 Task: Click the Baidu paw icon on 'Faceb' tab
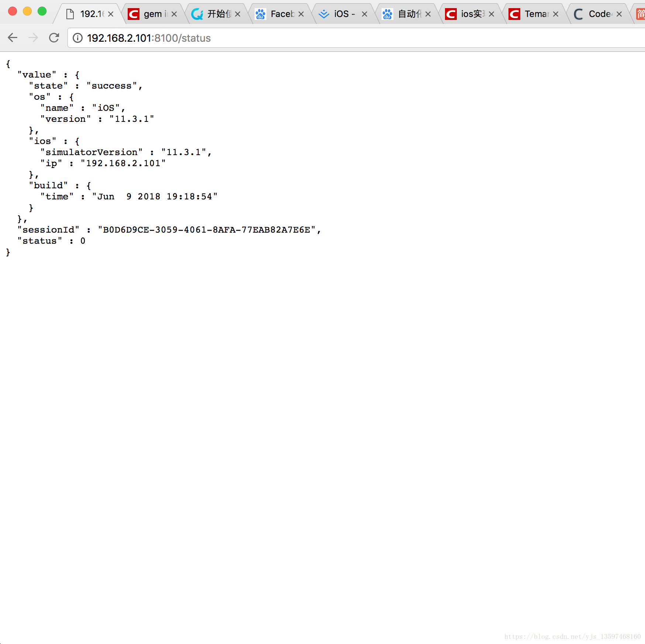click(260, 14)
